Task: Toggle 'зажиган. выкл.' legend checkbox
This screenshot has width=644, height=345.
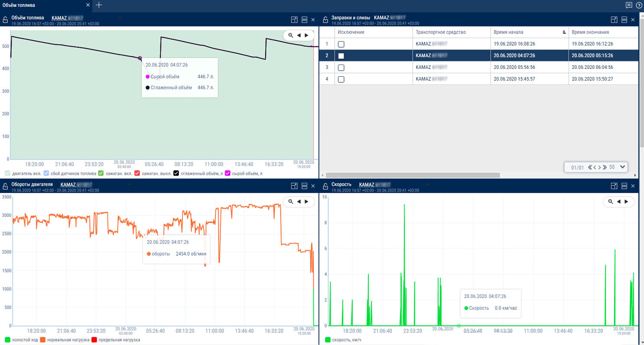Action: [x=137, y=173]
